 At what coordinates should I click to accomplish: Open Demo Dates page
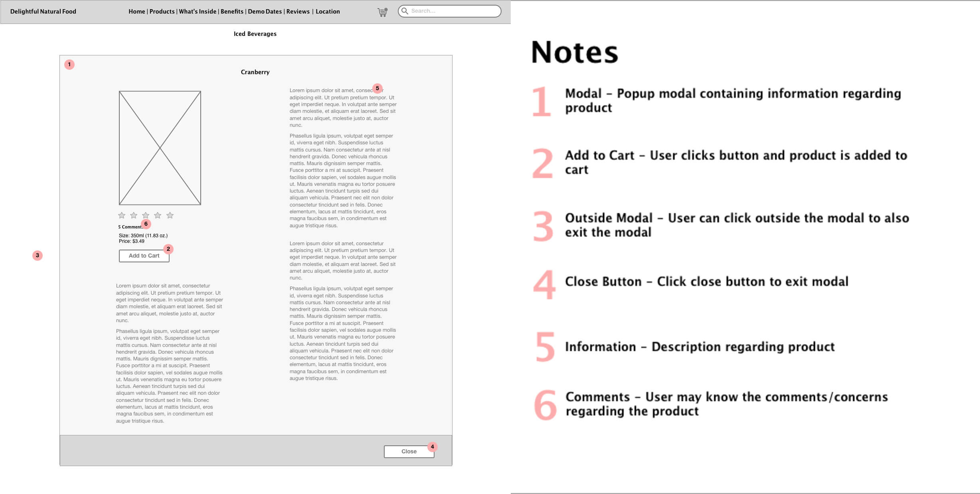click(265, 12)
